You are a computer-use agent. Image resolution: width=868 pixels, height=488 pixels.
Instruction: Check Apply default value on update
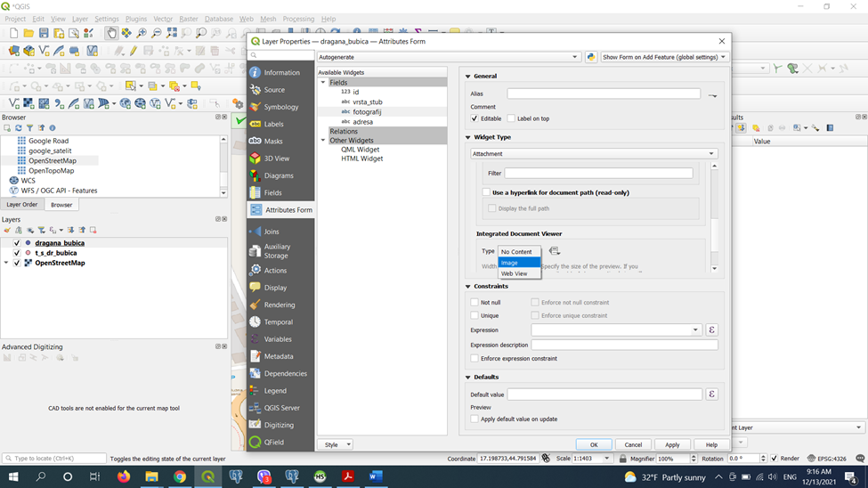475,419
